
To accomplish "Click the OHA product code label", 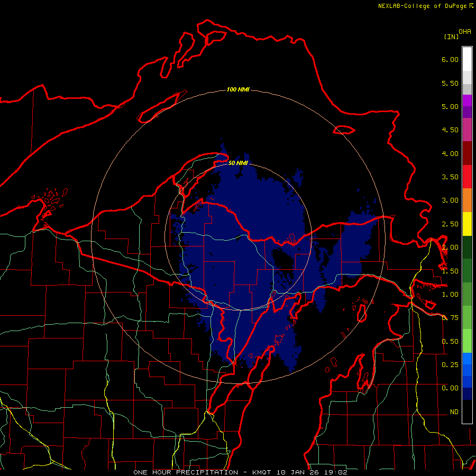I will (465, 31).
